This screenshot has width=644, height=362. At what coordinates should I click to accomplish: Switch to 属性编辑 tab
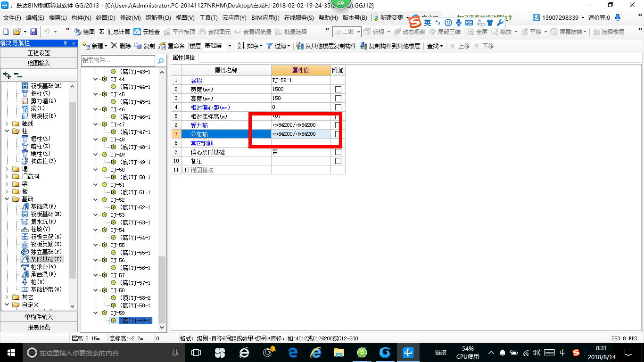click(184, 58)
